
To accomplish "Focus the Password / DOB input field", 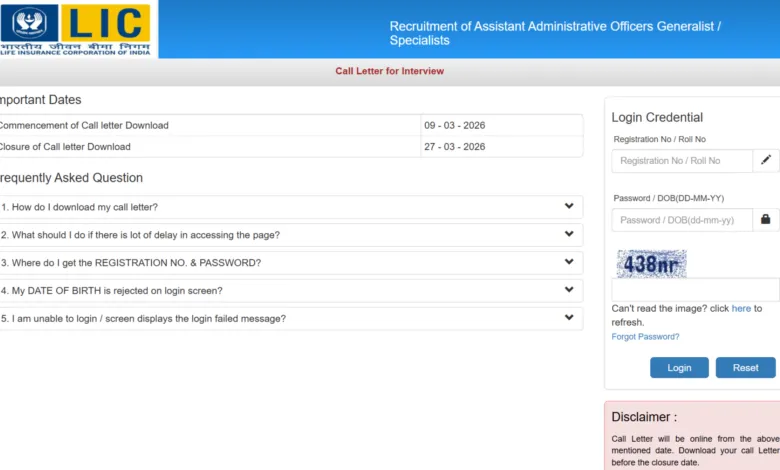I will coord(682,220).
